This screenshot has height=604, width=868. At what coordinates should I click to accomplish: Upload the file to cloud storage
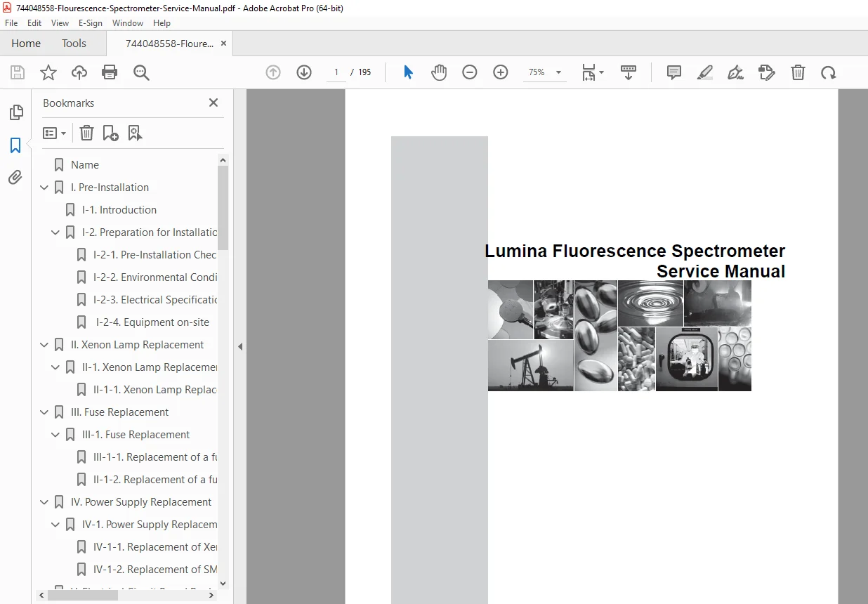pos(79,72)
